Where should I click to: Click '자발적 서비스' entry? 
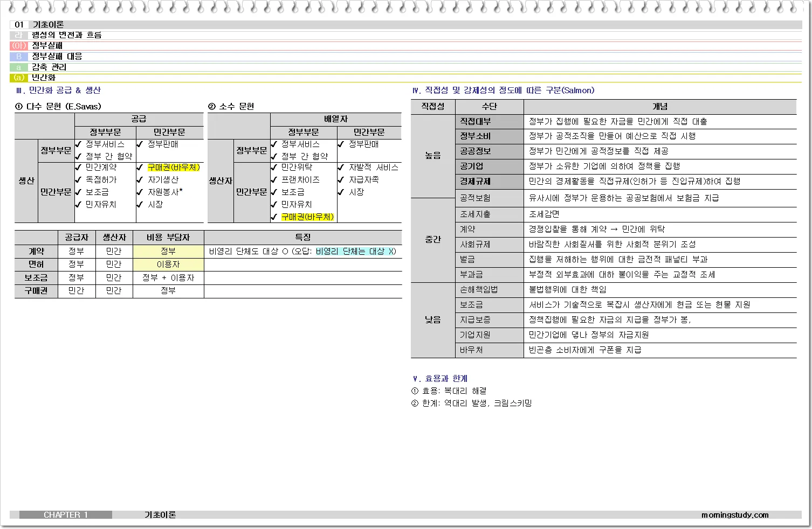coord(373,168)
